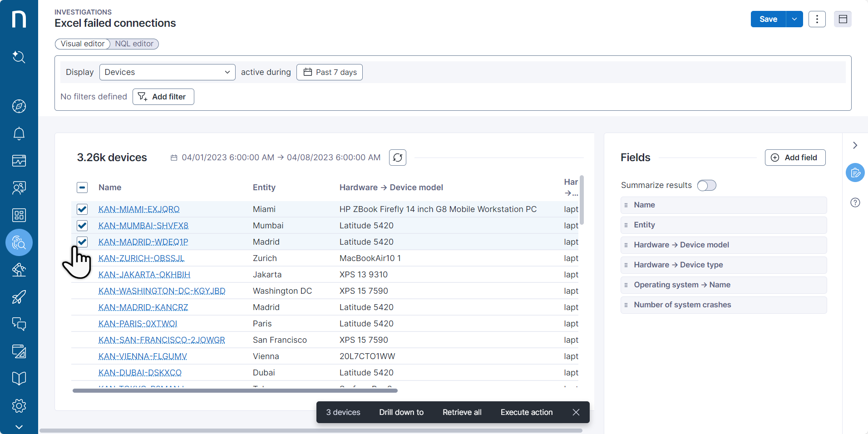Uncheck the KAN-MIAMI-EXJQRQ row checkbox
Screen dimensions: 868x434
point(82,209)
